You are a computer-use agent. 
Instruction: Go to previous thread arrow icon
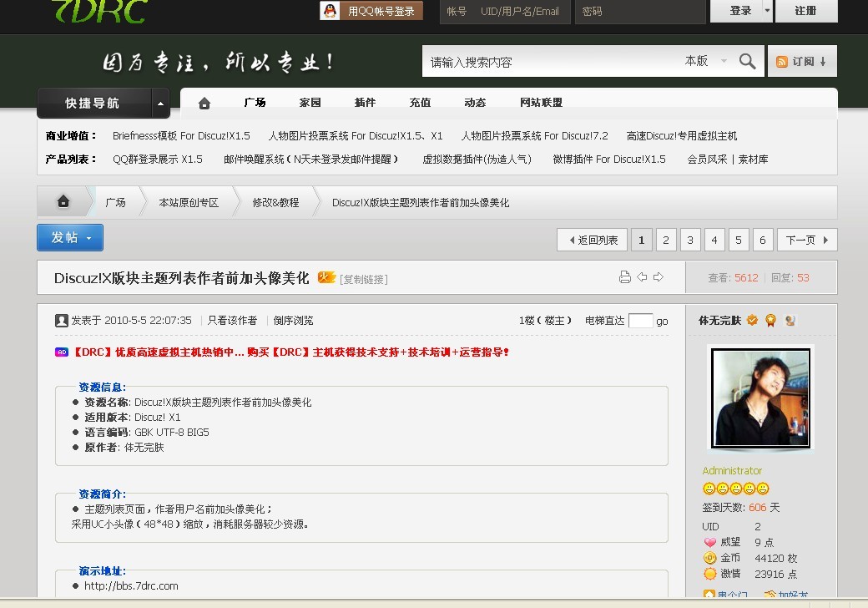pyautogui.click(x=642, y=276)
